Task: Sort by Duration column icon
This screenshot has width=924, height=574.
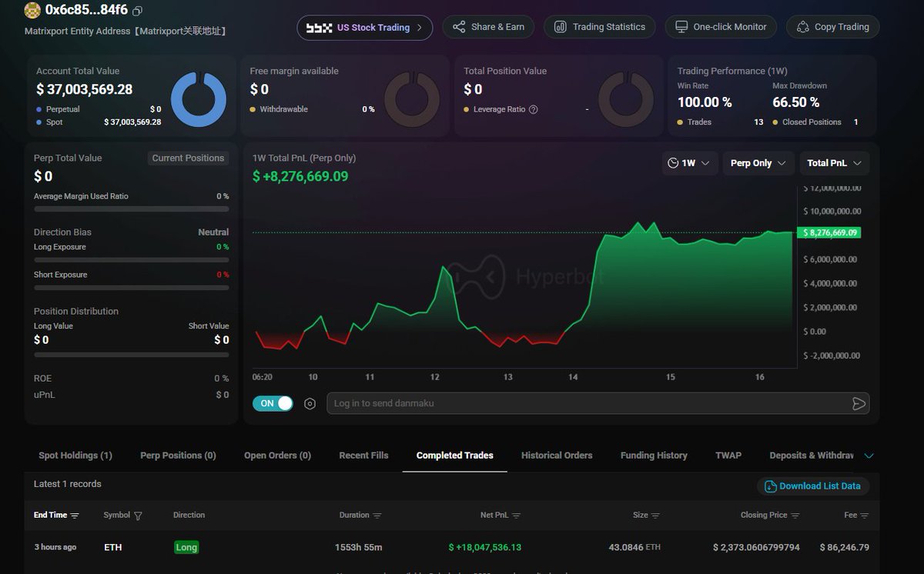Action: coord(377,516)
